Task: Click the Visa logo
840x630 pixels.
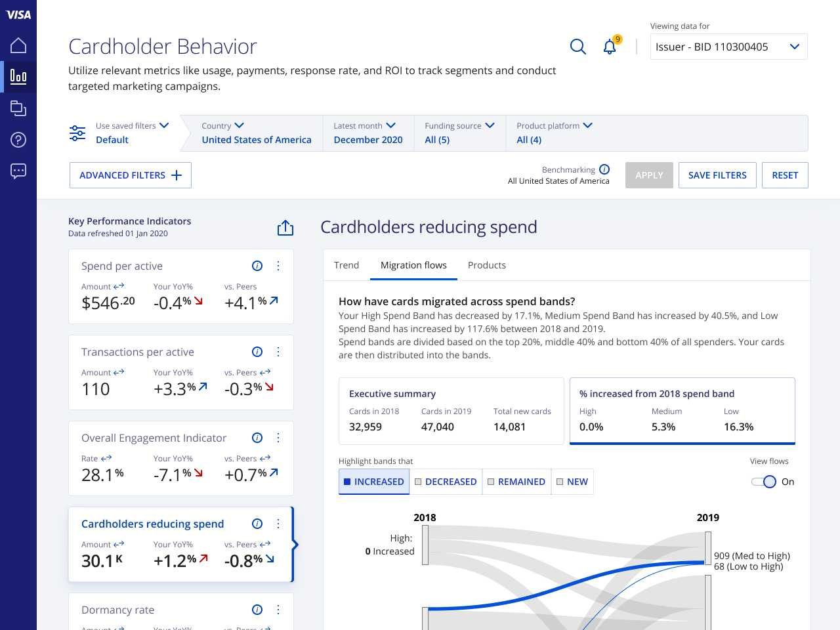Action: click(x=18, y=14)
